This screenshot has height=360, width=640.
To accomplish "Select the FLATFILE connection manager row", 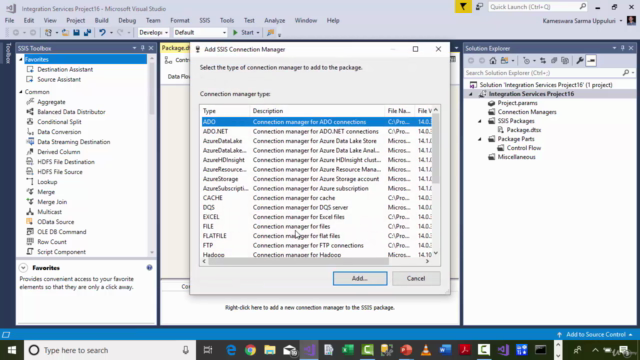I will coord(316,236).
